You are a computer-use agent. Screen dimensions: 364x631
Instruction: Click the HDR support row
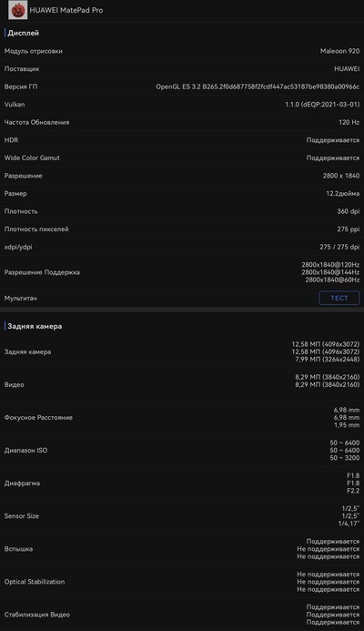pyautogui.click(x=182, y=140)
